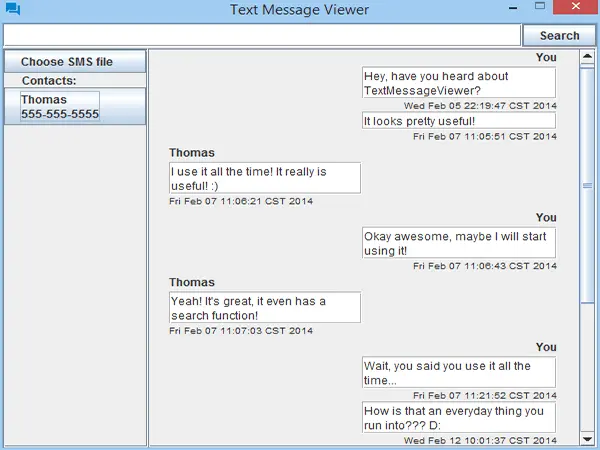Click the scrollbar up arrow
The height and width of the screenshot is (450, 600).
tap(587, 58)
